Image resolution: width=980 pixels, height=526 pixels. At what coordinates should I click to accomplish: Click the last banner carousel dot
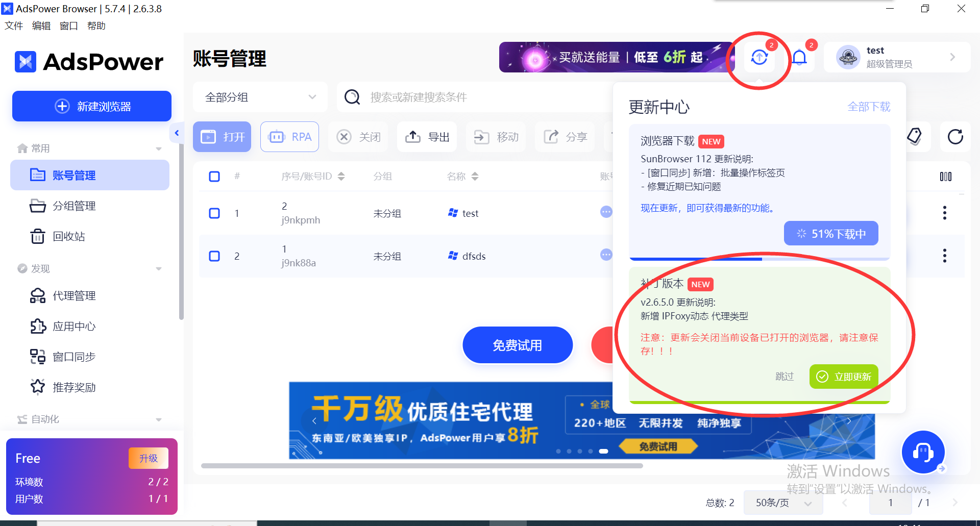(603, 451)
